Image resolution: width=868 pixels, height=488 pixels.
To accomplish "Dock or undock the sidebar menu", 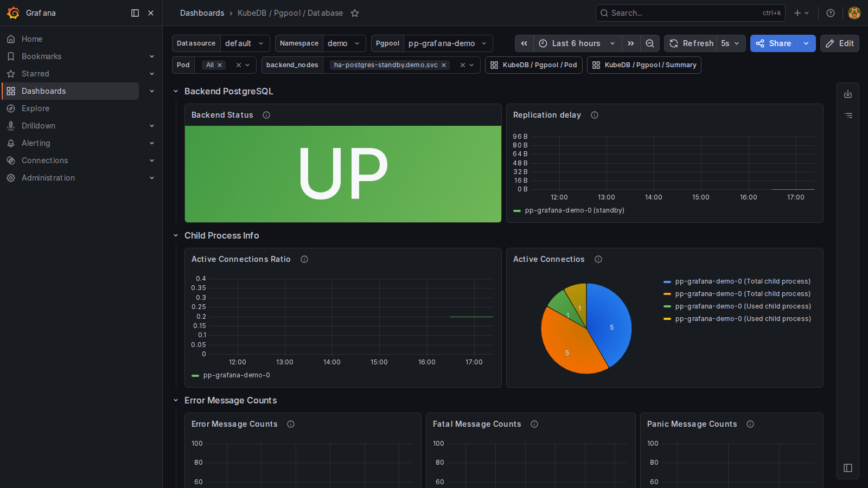I will click(135, 13).
